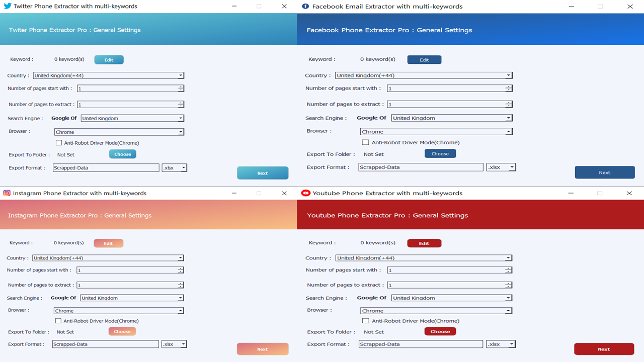Open Browser dropdown in Twitter window
This screenshot has width=644, height=362.
tap(119, 132)
